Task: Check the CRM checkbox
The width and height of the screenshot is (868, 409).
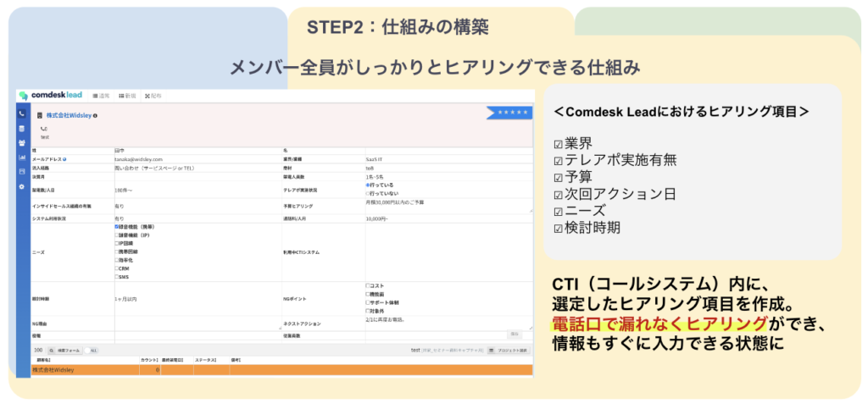Action: tap(117, 268)
